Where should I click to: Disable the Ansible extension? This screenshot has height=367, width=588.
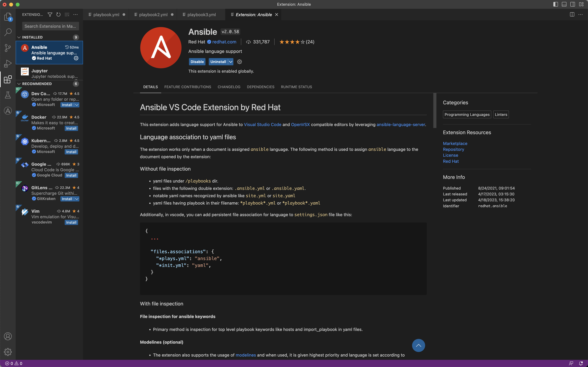coord(197,62)
